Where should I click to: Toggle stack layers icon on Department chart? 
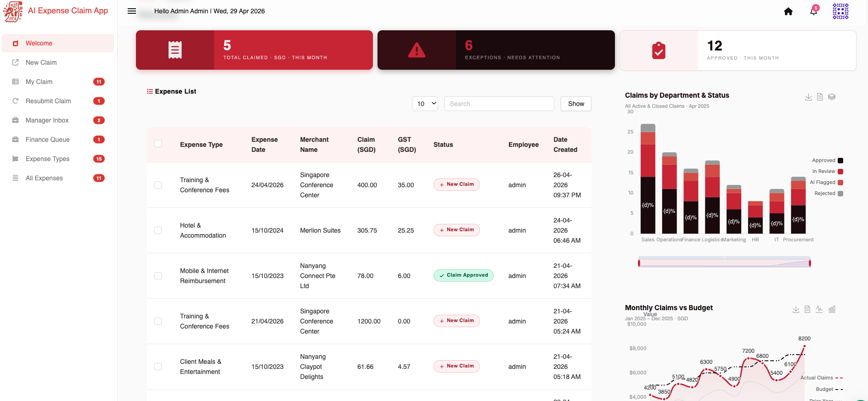tap(832, 97)
